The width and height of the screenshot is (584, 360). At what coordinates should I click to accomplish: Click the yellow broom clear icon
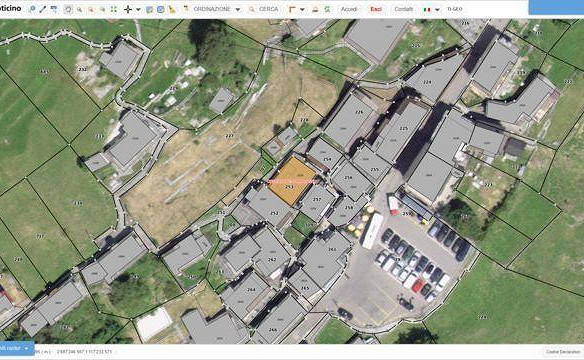[172, 9]
